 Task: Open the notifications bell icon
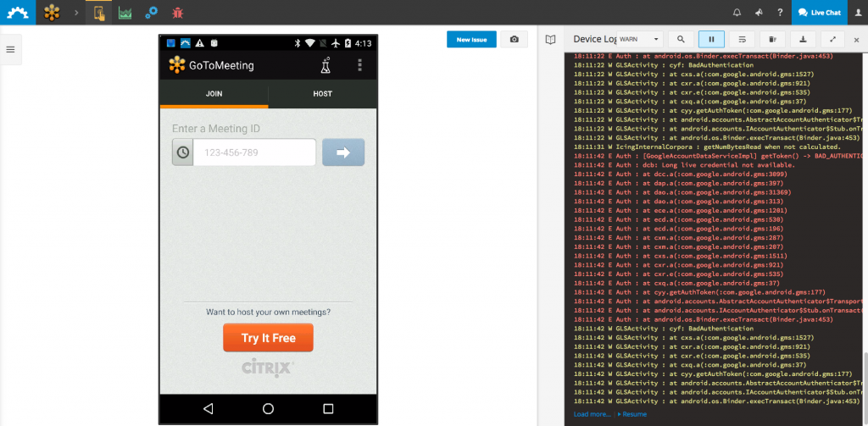(737, 12)
